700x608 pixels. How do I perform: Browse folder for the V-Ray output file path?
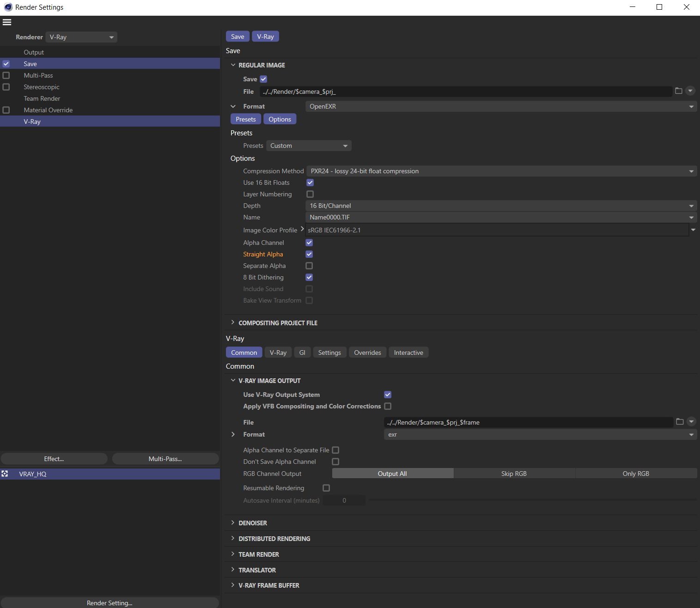click(680, 421)
